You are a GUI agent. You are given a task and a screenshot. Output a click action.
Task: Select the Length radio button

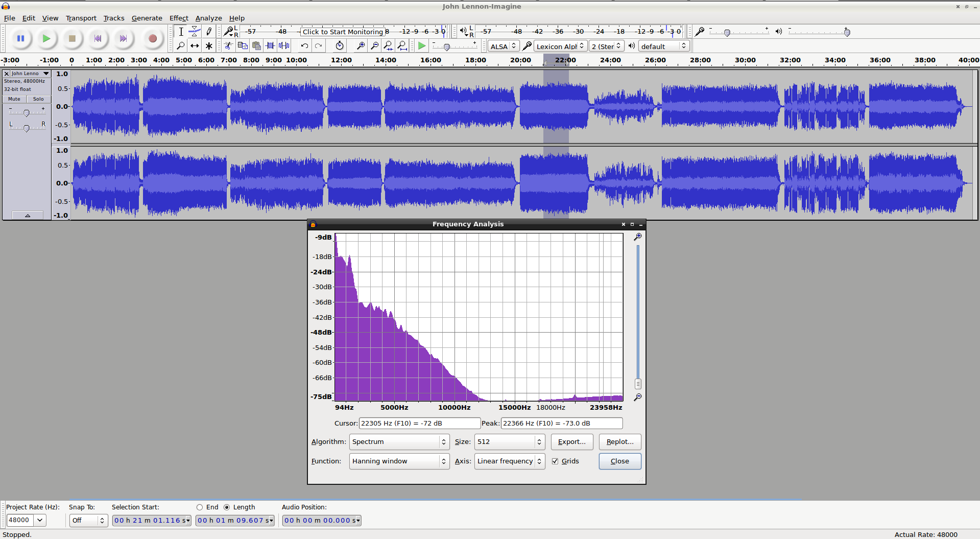pos(227,507)
